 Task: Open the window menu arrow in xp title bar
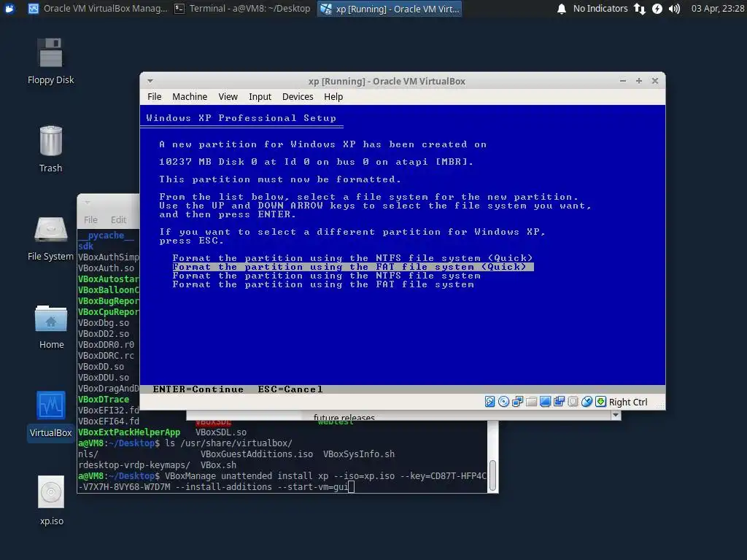pos(150,81)
